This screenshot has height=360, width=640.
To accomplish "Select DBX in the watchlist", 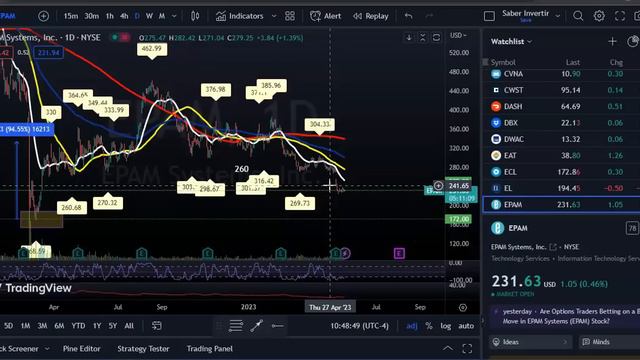I will [x=561, y=123].
